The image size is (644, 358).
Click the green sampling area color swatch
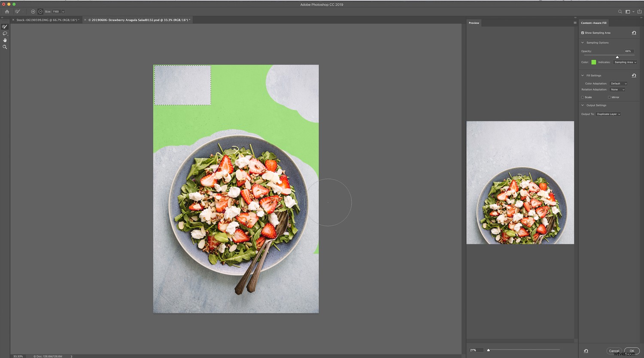(x=593, y=62)
